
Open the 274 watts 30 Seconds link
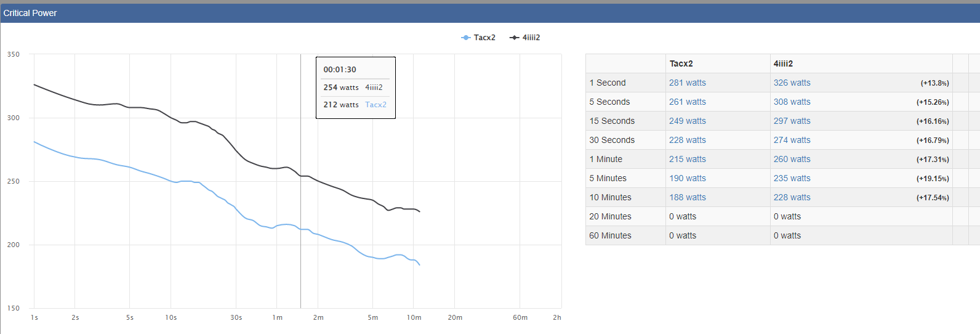click(x=792, y=140)
